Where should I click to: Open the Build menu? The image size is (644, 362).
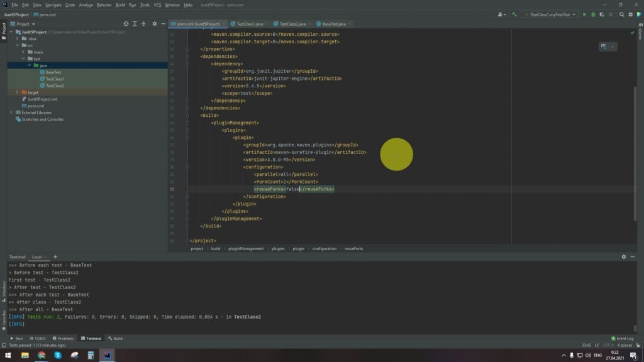pos(120,5)
